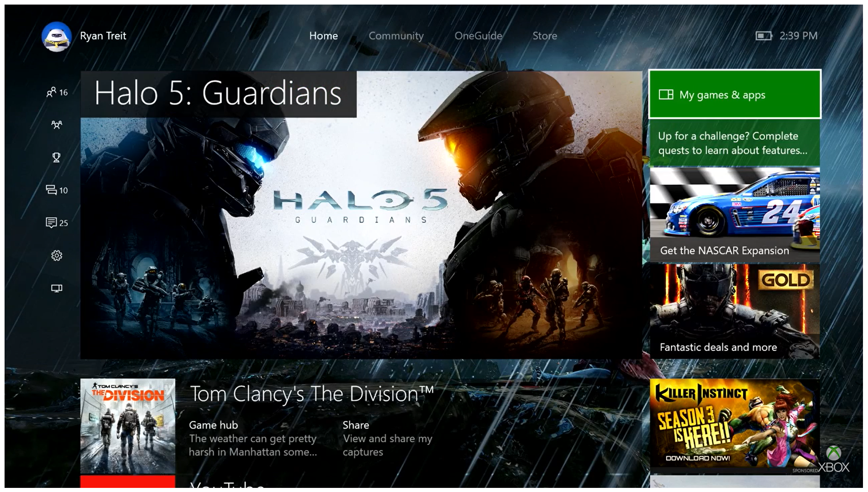Image resolution: width=868 pixels, height=492 pixels.
Task: Open The Division Share captures link
Action: 388,439
